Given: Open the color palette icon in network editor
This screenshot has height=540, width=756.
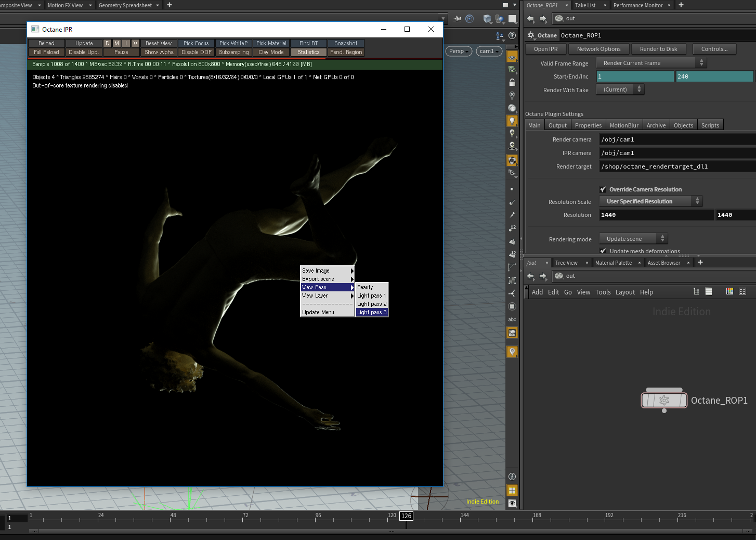Looking at the screenshot, I should [x=729, y=292].
